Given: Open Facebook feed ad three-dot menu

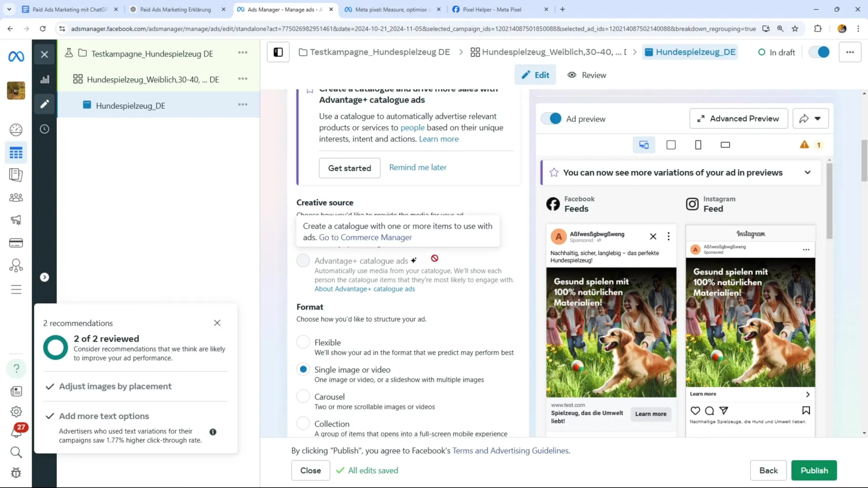Looking at the screenshot, I should click(x=669, y=236).
